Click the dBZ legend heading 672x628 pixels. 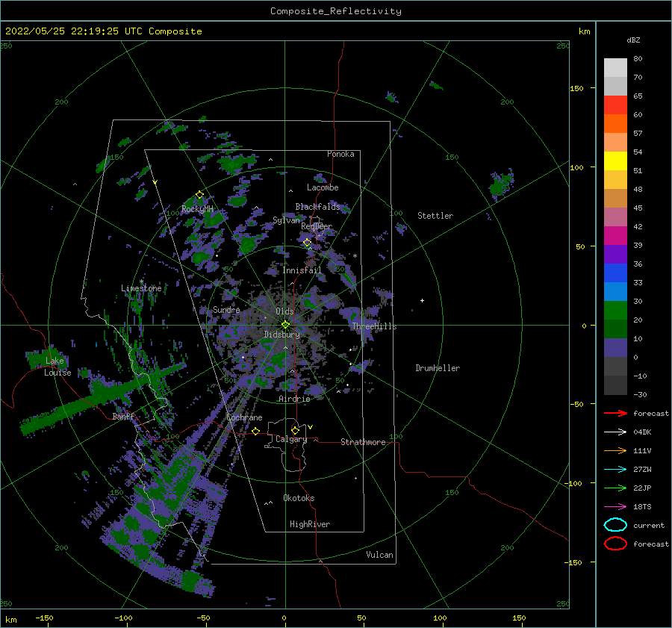tap(633, 40)
